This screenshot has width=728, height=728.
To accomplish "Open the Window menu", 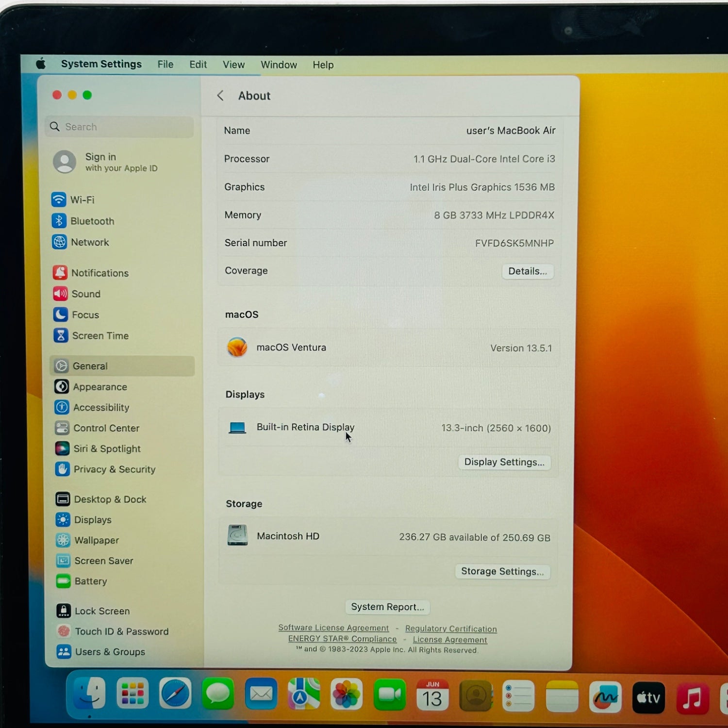I will coord(279,65).
